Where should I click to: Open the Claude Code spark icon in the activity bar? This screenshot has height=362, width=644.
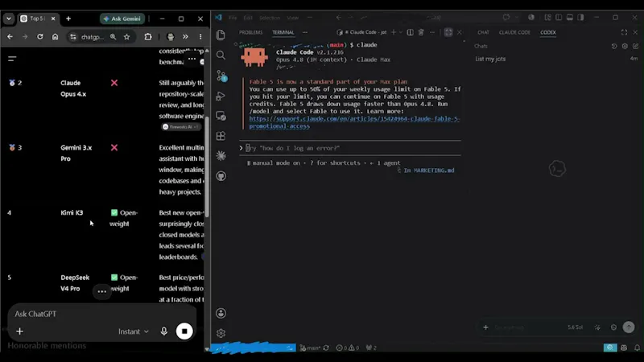click(221, 156)
